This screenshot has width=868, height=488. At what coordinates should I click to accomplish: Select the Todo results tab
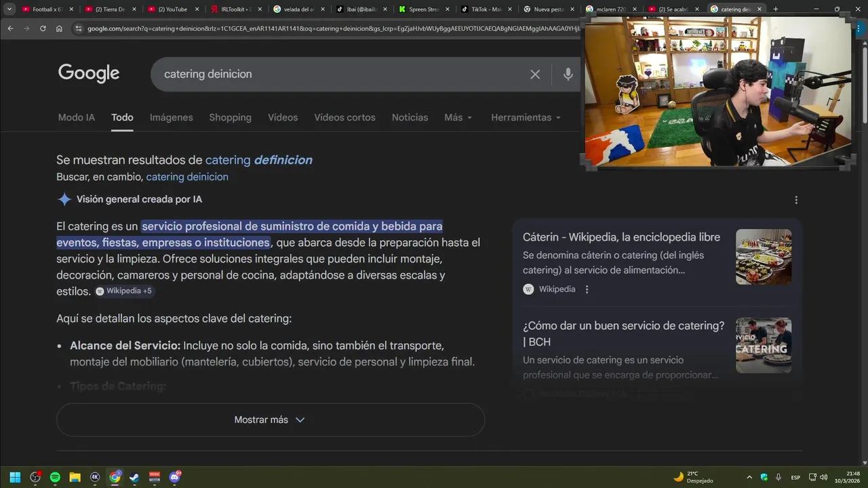click(x=122, y=117)
